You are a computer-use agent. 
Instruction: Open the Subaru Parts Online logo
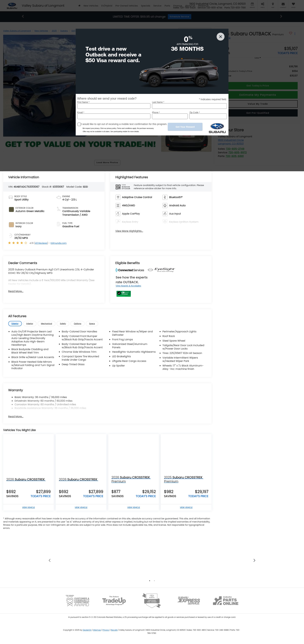[226, 601]
